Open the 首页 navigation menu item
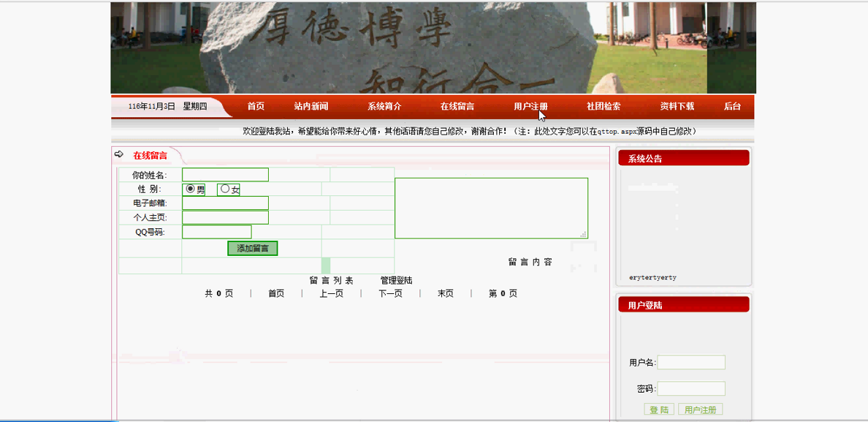This screenshot has height=422, width=868. point(256,106)
